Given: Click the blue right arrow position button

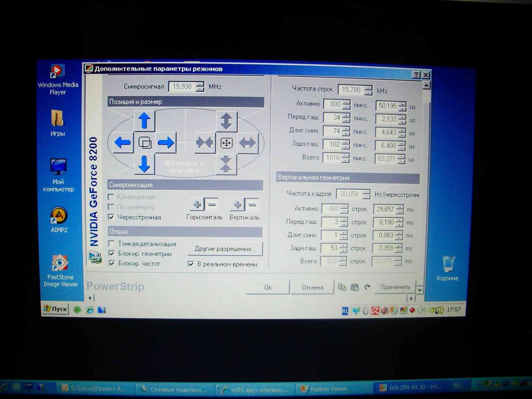Looking at the screenshot, I should pos(166,143).
